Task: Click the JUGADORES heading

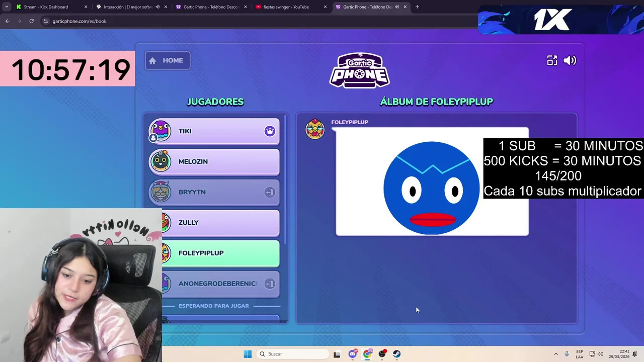Action: click(215, 102)
